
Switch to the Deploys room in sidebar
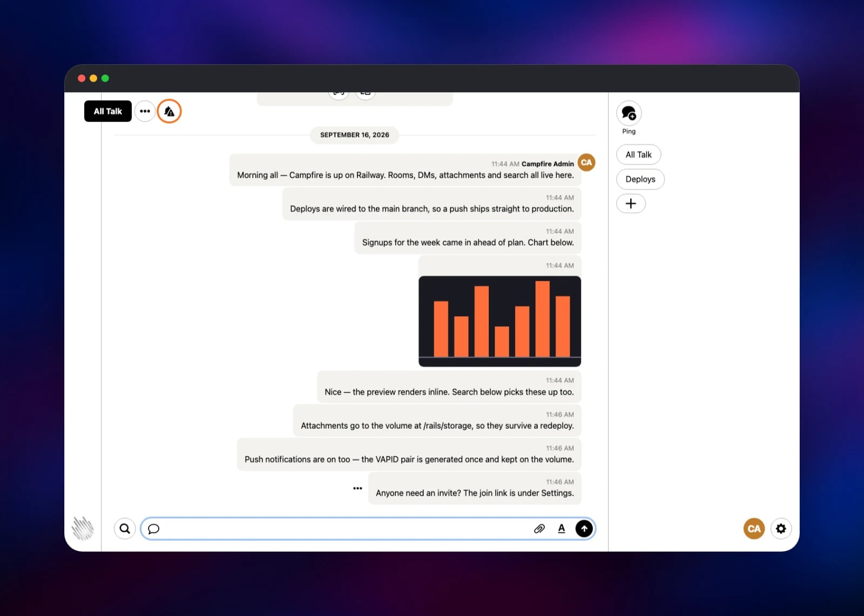coord(640,179)
